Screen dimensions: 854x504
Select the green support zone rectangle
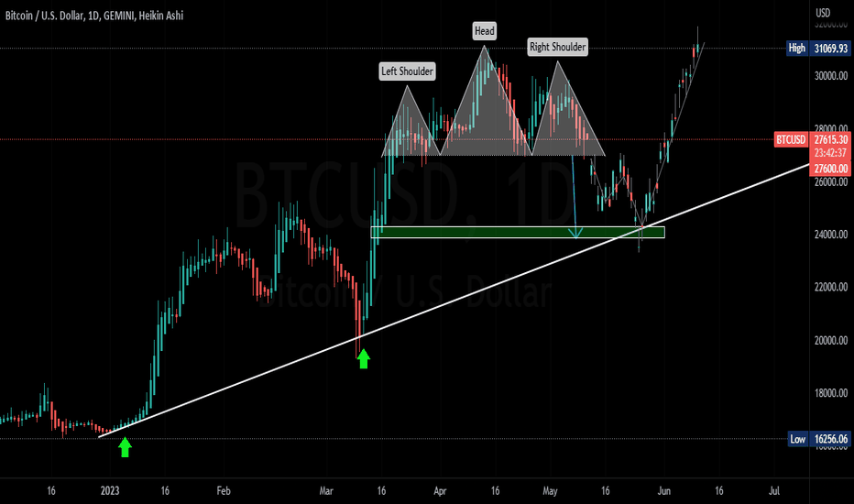coord(518,232)
